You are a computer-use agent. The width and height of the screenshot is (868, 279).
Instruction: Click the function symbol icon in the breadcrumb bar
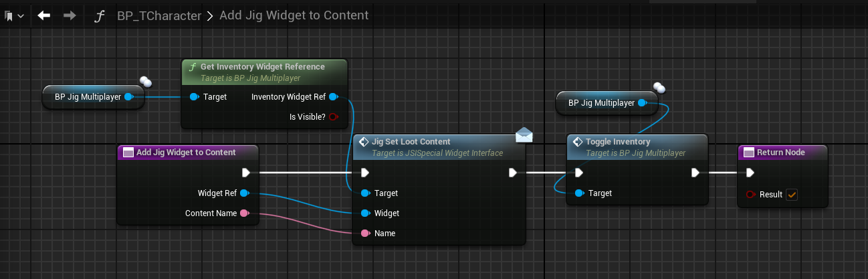point(99,15)
